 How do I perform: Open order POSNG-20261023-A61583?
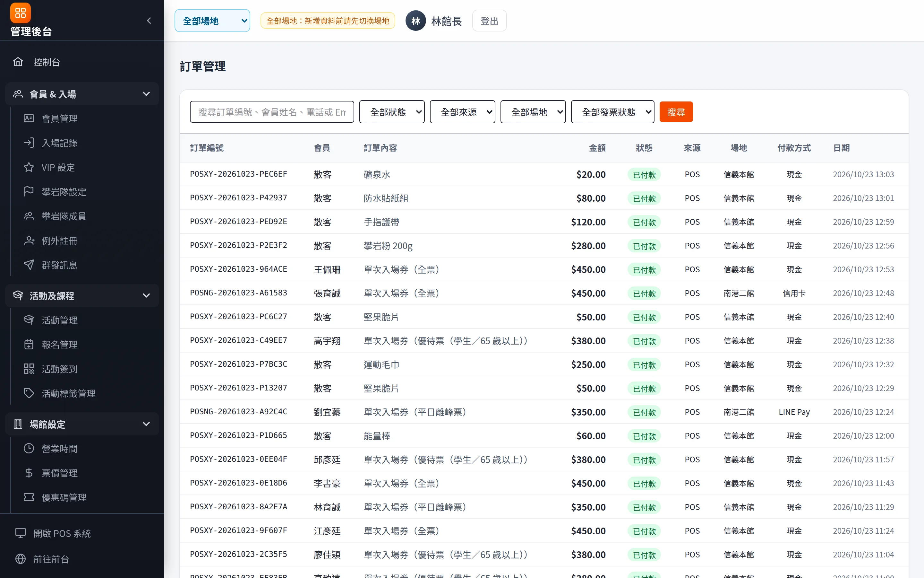[239, 293]
